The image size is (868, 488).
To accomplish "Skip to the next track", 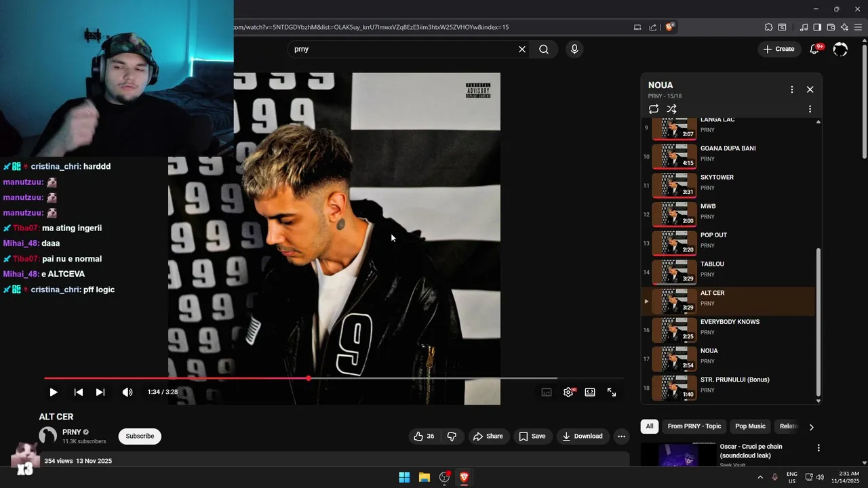I will point(100,392).
